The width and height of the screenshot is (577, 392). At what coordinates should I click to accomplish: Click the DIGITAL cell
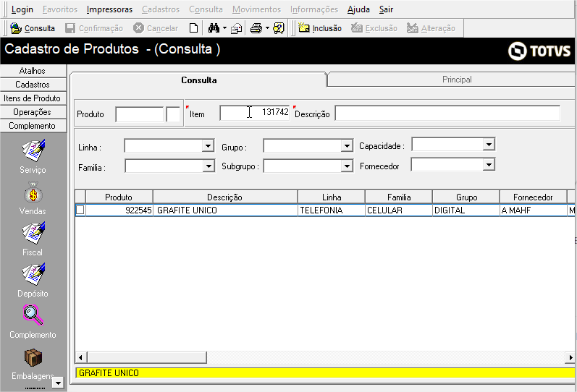(466, 210)
